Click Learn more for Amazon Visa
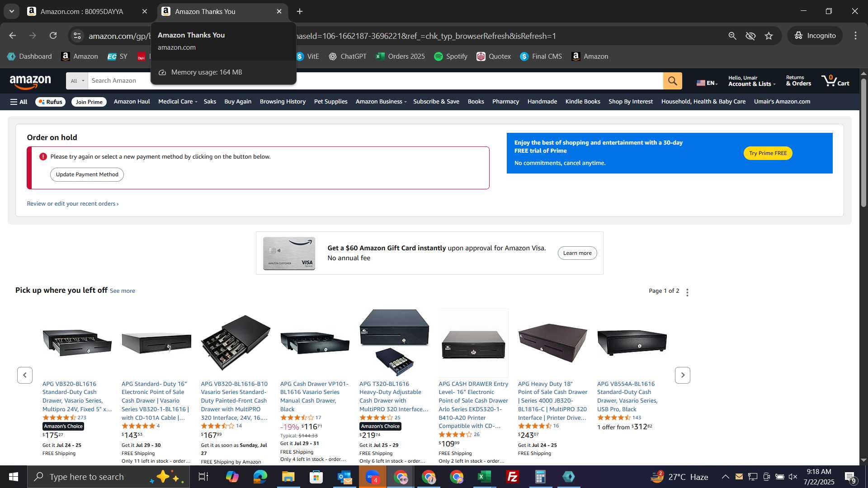 pyautogui.click(x=577, y=253)
